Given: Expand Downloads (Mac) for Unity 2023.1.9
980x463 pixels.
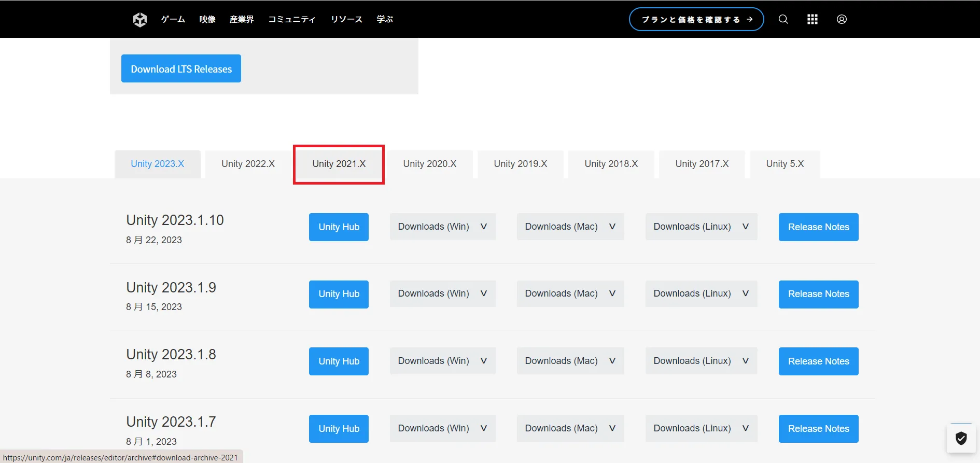Looking at the screenshot, I should 570,293.
